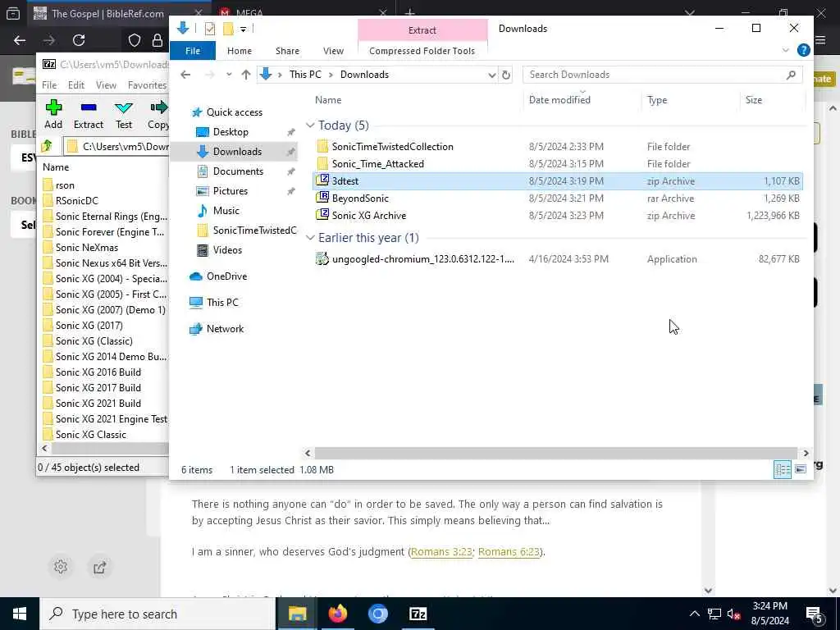The image size is (840, 630).
Task: Select ungoogled-chromium application file
Action: [557, 259]
